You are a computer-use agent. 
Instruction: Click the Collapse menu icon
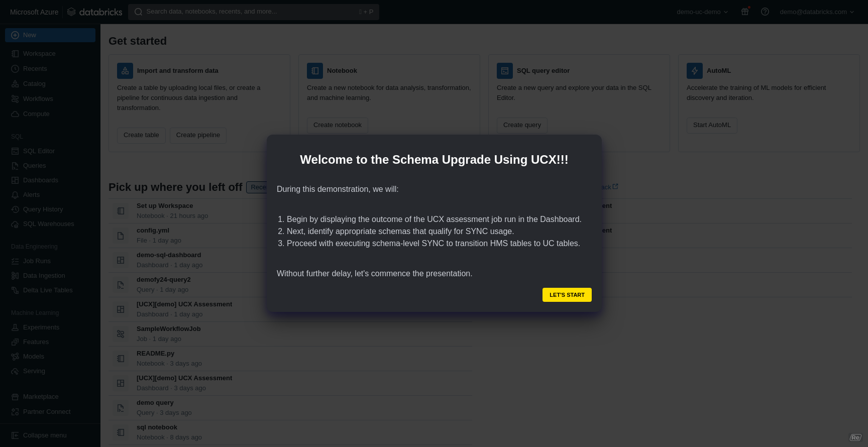click(15, 435)
